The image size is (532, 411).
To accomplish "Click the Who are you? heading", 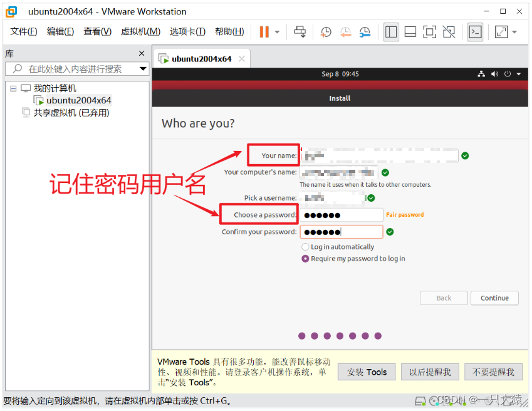I will 198,123.
